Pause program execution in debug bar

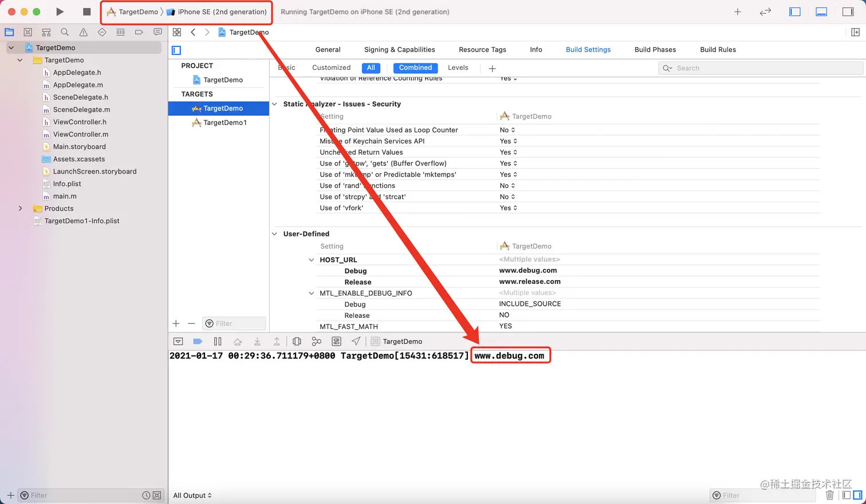point(218,341)
